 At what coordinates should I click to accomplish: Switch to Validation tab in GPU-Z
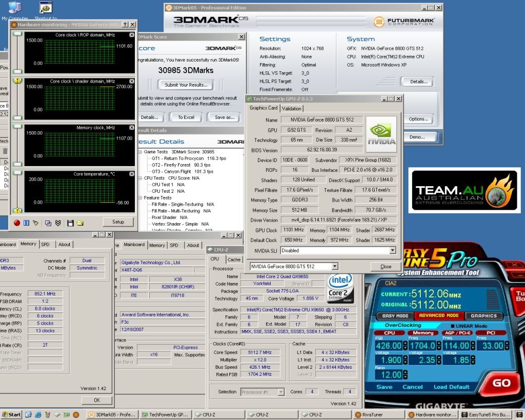pos(291,109)
